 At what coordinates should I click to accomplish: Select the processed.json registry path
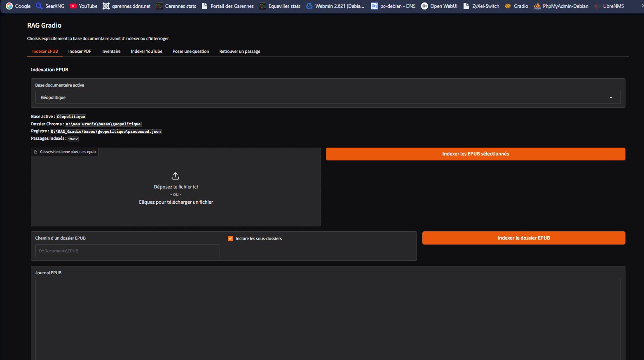coord(106,132)
